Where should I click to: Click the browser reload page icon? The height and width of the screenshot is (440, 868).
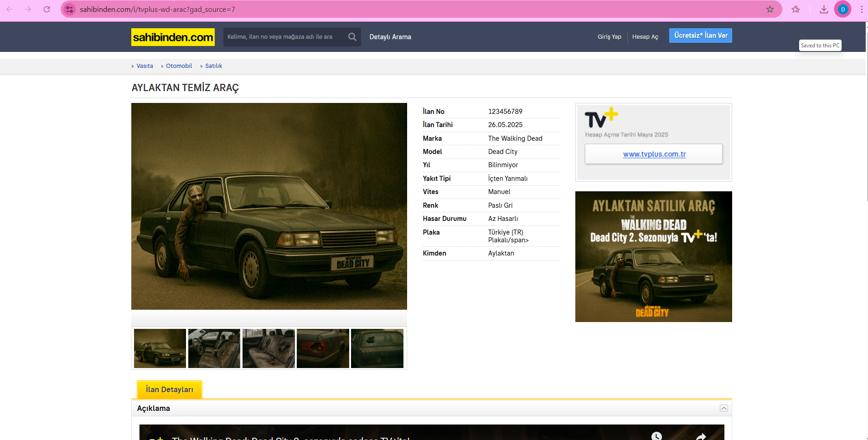pos(46,9)
